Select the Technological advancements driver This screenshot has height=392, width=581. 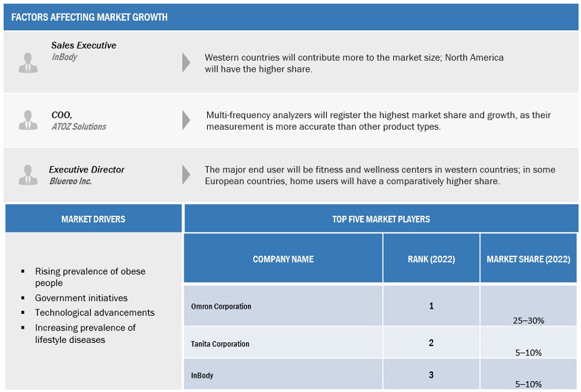point(95,313)
